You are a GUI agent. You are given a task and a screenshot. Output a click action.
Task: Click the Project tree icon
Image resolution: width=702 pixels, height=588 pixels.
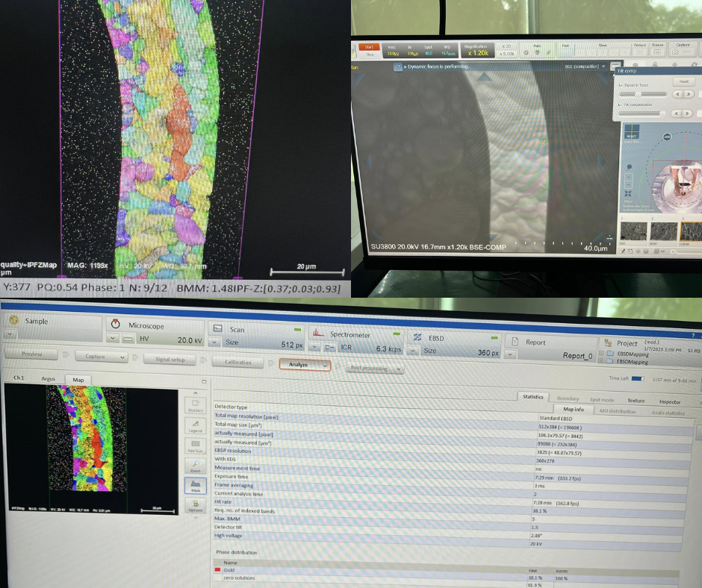[608, 343]
